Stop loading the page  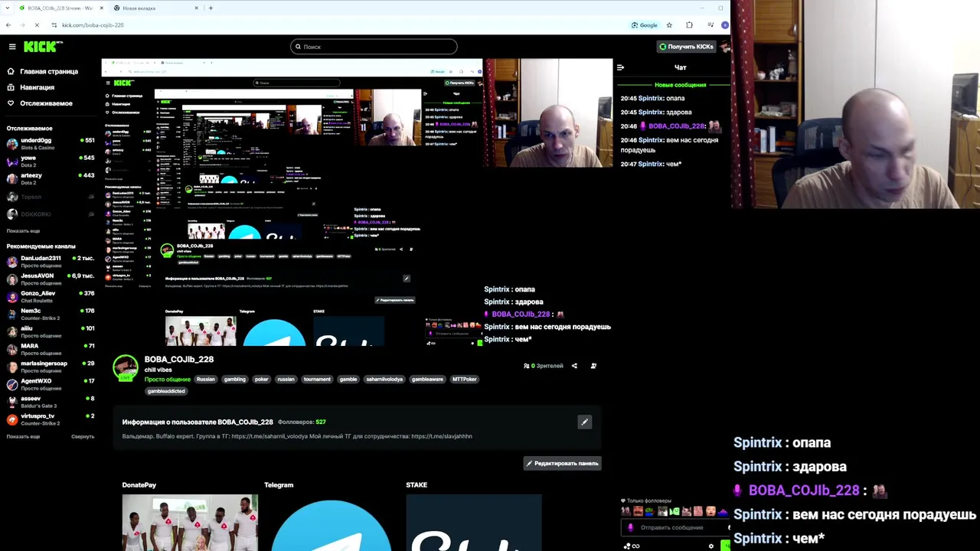click(37, 25)
